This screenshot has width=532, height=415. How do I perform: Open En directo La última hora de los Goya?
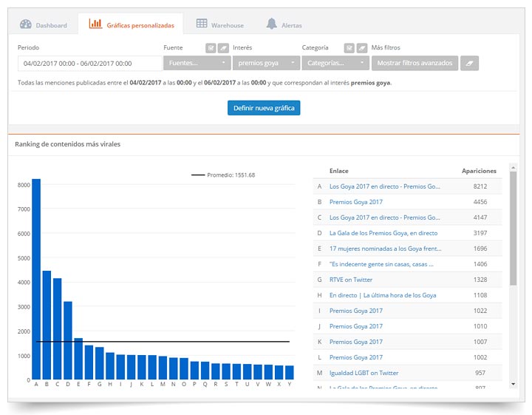pyautogui.click(x=383, y=295)
